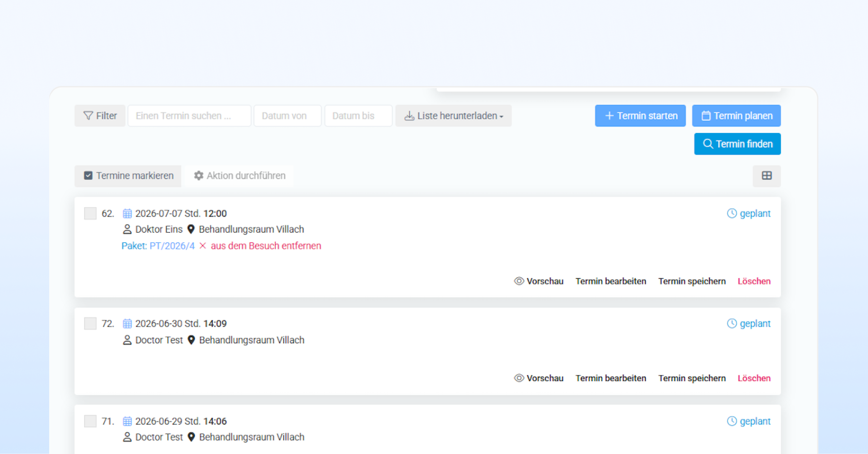Select the date '2026-06-29 Std. 14:06'
This screenshot has height=454, width=868.
tap(181, 421)
